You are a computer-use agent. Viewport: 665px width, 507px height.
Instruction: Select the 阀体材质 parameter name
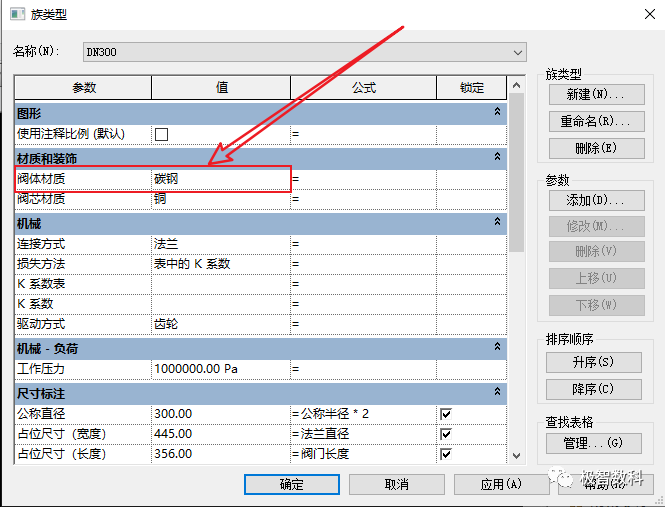pos(41,179)
